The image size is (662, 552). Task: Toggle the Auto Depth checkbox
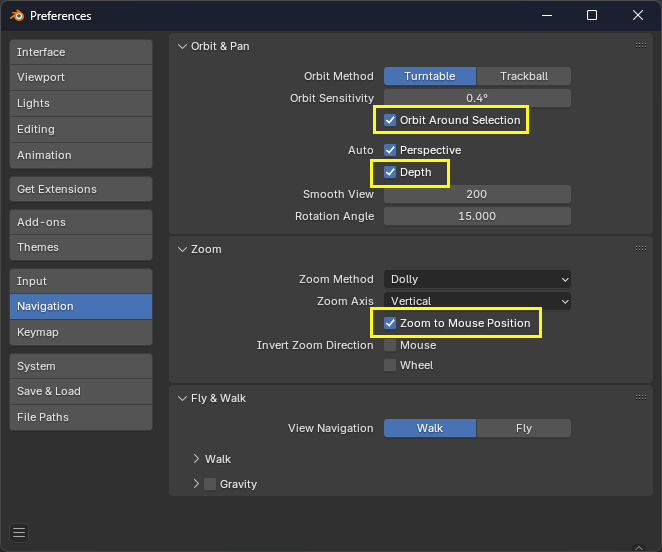tap(390, 172)
